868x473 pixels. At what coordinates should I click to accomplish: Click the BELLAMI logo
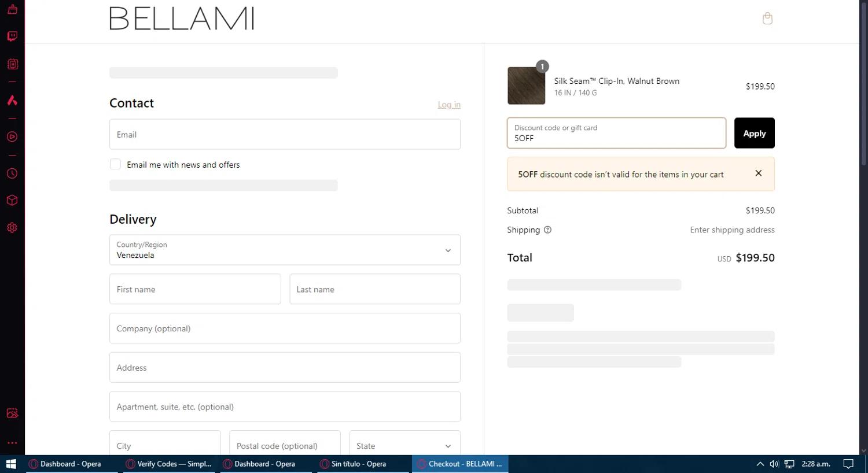click(182, 19)
